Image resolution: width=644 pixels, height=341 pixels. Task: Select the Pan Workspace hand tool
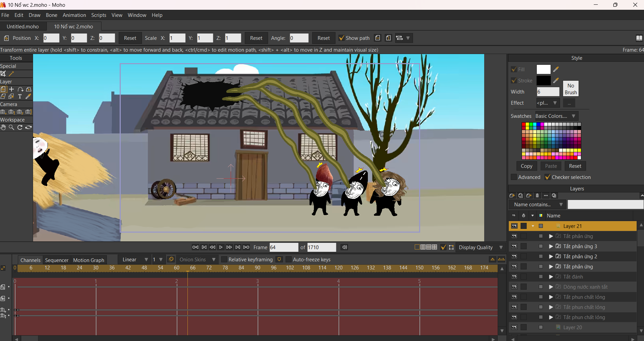(3, 127)
